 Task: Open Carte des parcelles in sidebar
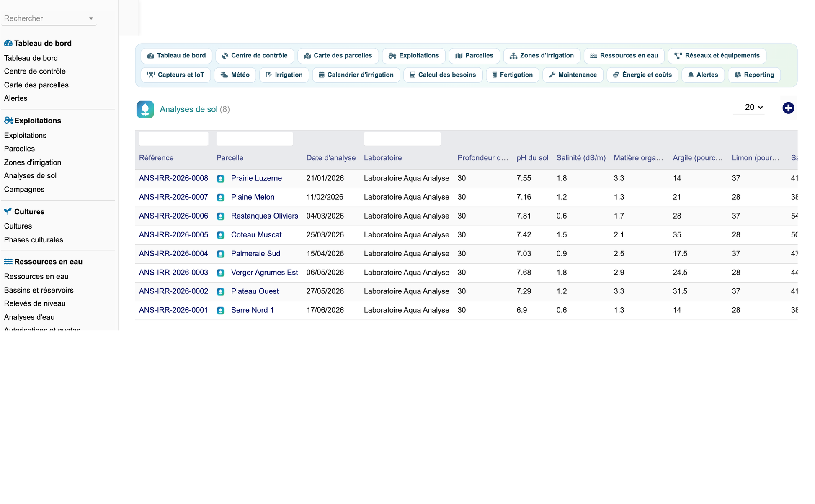36,85
